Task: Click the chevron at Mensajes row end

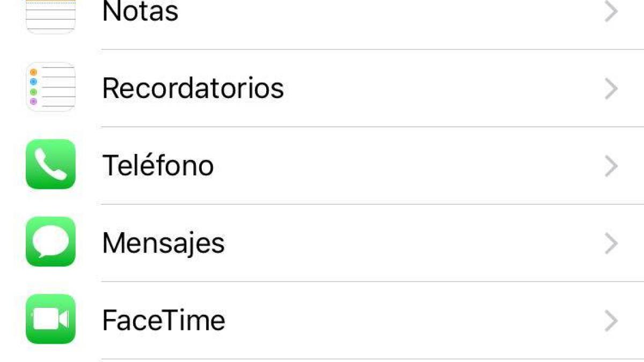Action: (611, 243)
